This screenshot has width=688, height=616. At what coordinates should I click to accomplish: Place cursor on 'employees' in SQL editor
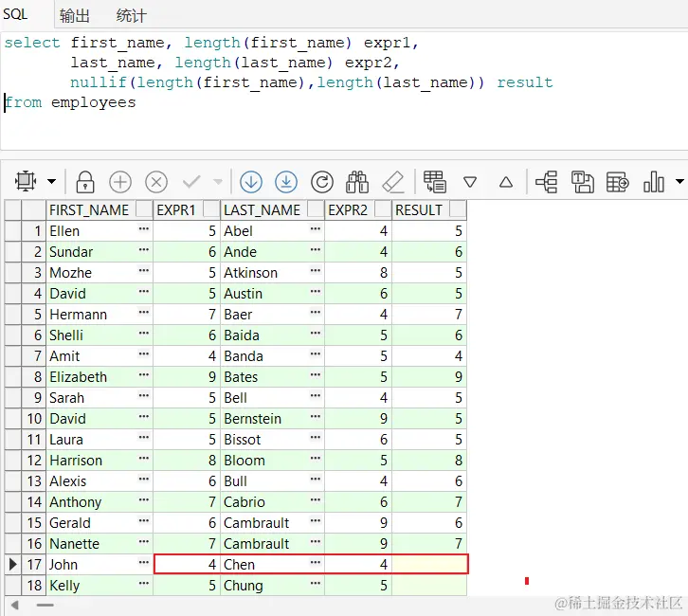tap(94, 102)
